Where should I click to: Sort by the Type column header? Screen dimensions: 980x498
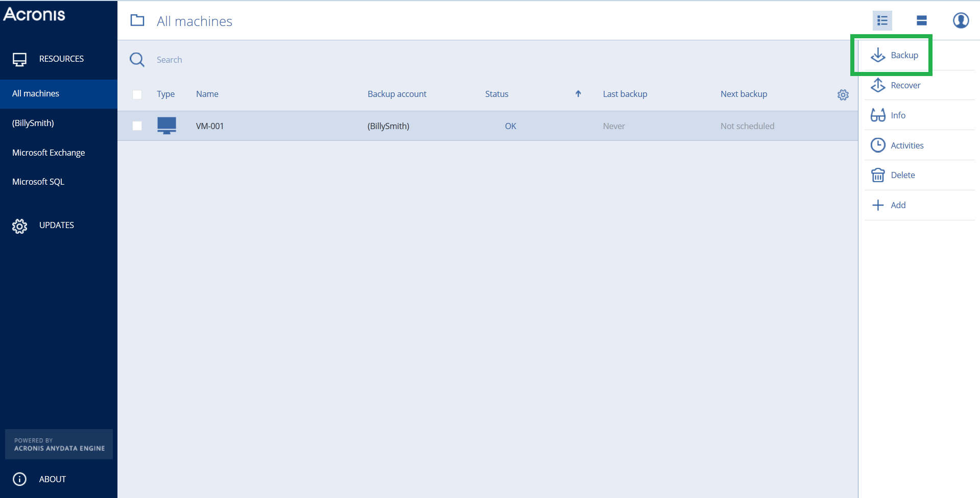tap(165, 94)
